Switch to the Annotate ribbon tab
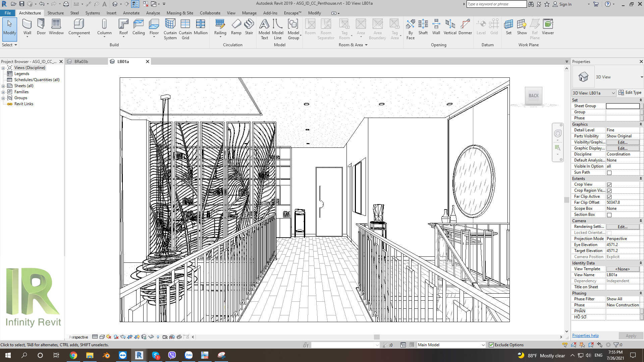 pyautogui.click(x=131, y=13)
